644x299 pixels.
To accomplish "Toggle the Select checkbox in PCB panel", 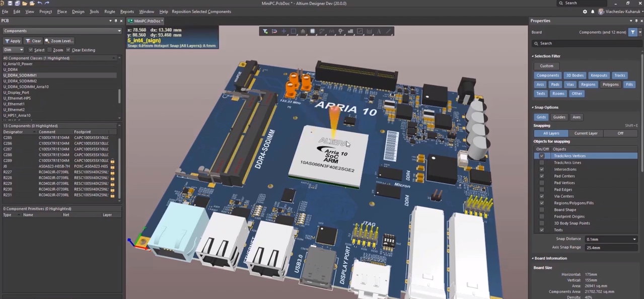I will click(31, 50).
